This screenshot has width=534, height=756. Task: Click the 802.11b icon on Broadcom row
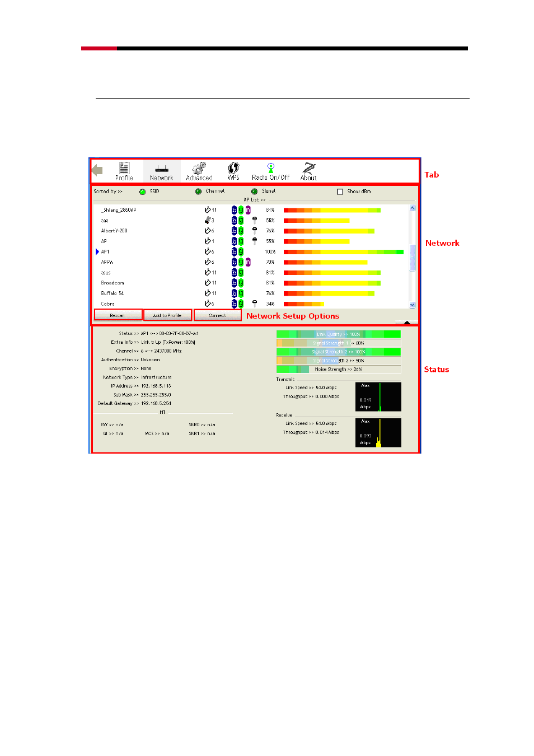[x=235, y=283]
